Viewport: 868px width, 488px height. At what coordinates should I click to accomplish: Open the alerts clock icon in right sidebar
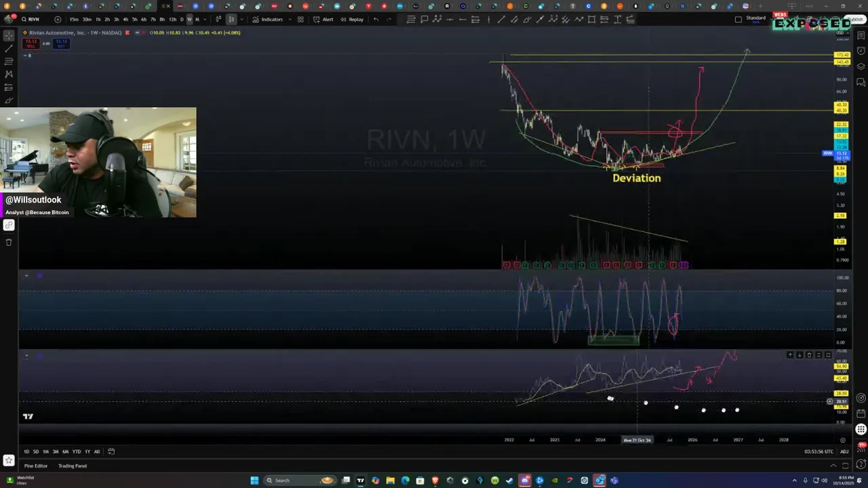coord(861,52)
